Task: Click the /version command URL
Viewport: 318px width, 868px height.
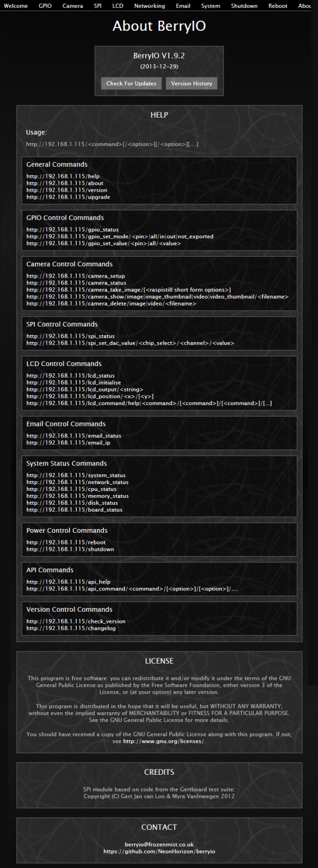Action: point(67,190)
